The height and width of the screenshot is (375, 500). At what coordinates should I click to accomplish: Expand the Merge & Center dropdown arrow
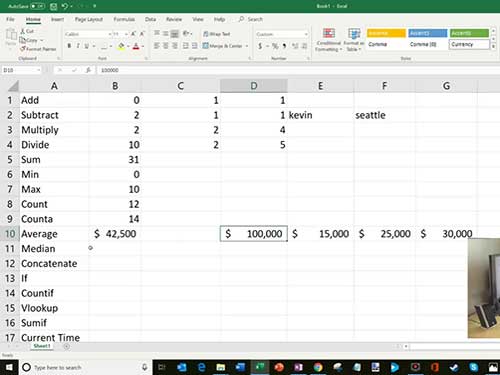coord(247,46)
